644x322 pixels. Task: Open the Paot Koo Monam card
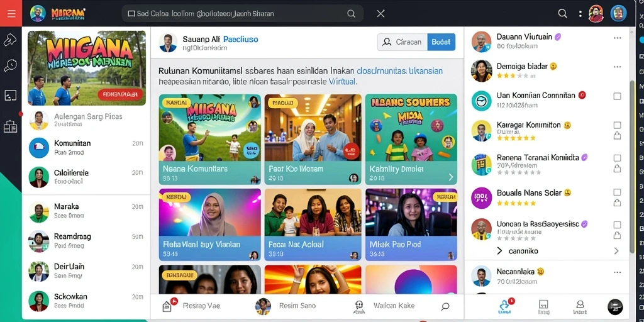click(313, 139)
